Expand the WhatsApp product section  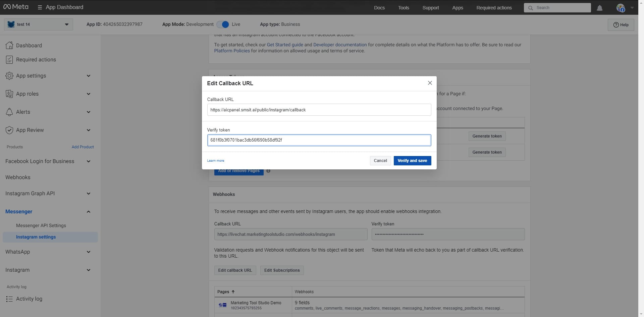88,252
